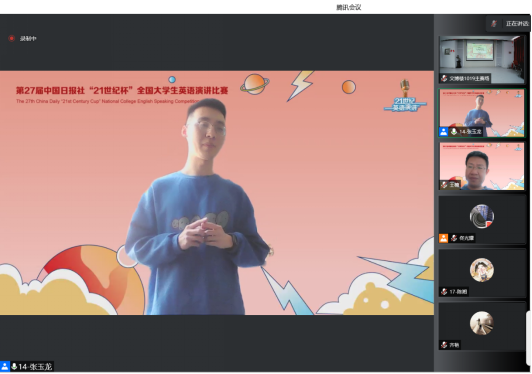The image size is (532, 374).
Task: Click the muted mic icon on classroom video tile
Action: (444, 78)
